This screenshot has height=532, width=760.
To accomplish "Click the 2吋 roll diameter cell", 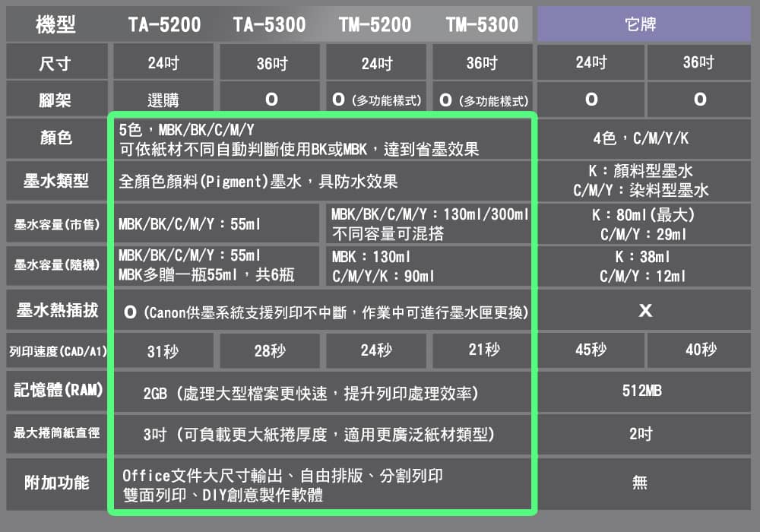I will point(644,433).
